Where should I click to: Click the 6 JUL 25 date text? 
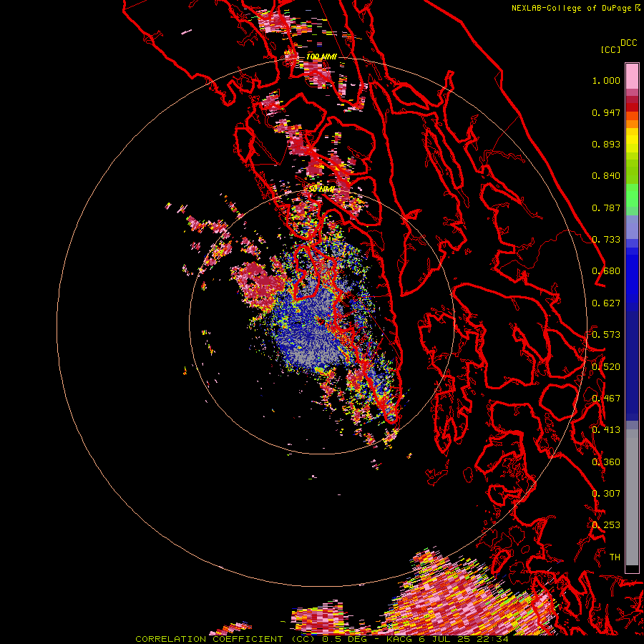point(445,639)
